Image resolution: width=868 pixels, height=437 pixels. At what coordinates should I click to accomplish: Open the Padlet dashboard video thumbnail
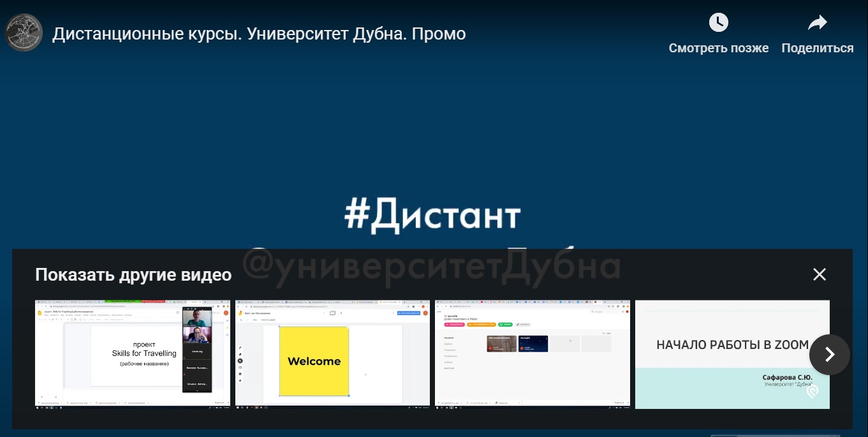click(x=533, y=354)
